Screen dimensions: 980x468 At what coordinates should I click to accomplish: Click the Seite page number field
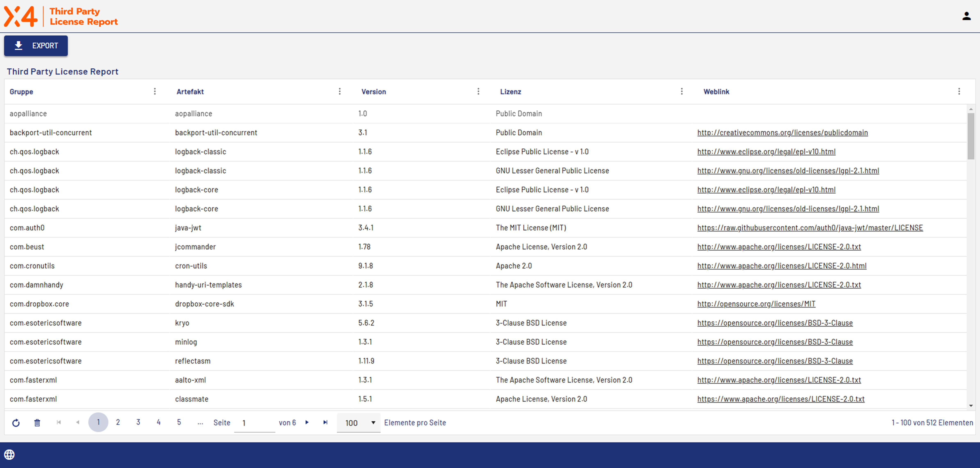(254, 423)
